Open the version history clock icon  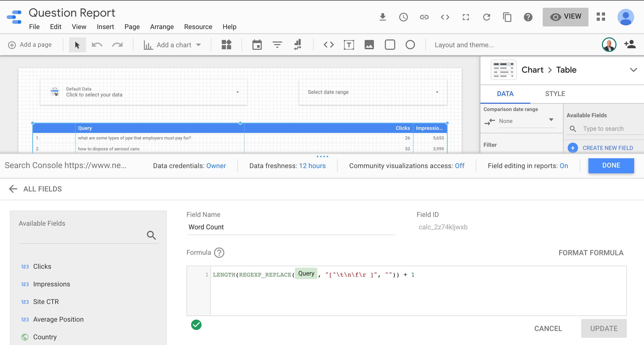403,17
